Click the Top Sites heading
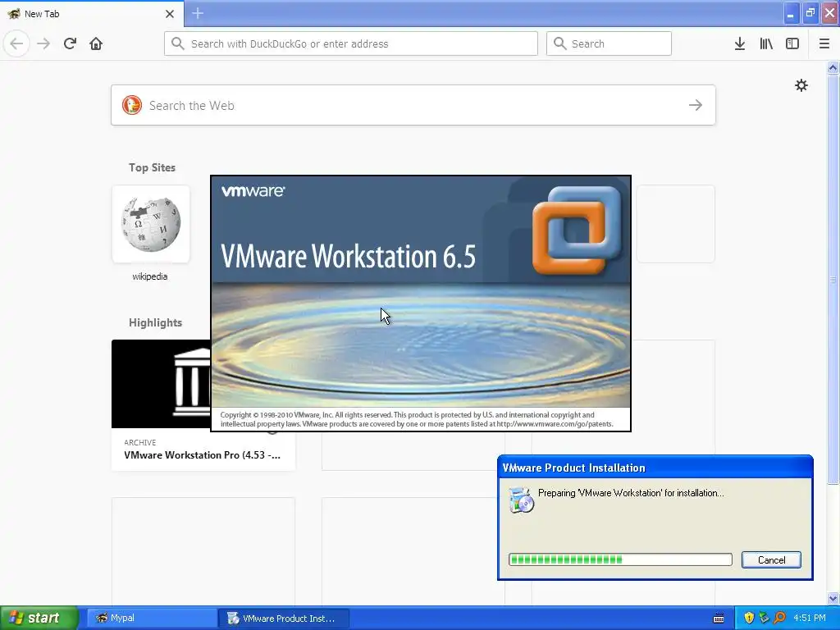 (152, 167)
